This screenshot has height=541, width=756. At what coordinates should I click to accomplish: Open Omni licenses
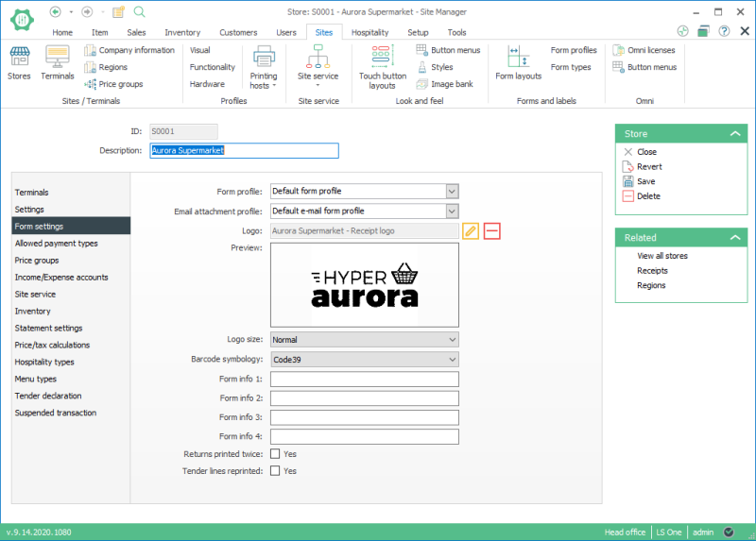(644, 50)
